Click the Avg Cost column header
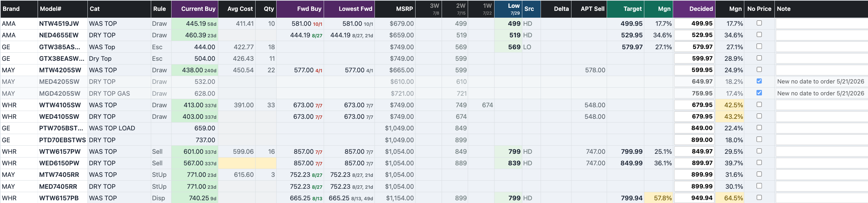 pyautogui.click(x=237, y=9)
